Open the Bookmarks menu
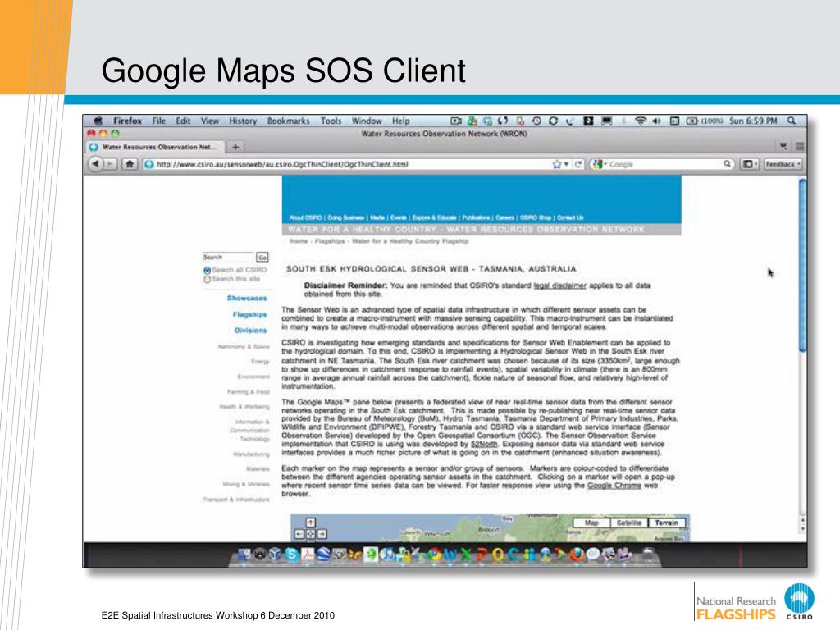Screen dimensions: 840x630 tap(288, 121)
